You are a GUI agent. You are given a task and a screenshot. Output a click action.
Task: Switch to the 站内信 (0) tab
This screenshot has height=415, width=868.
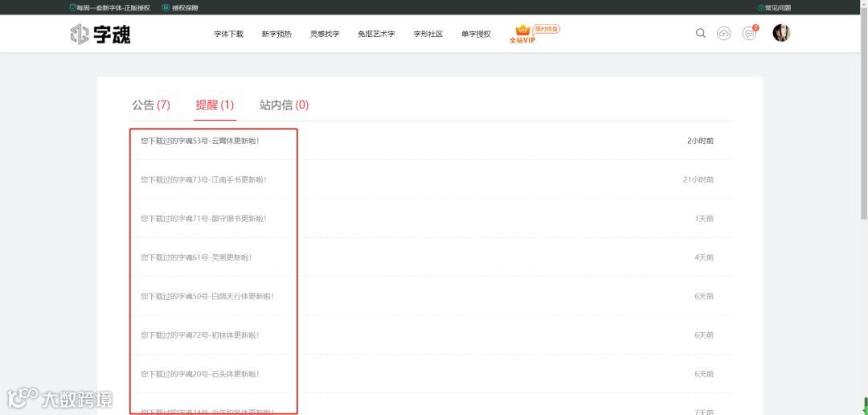284,105
